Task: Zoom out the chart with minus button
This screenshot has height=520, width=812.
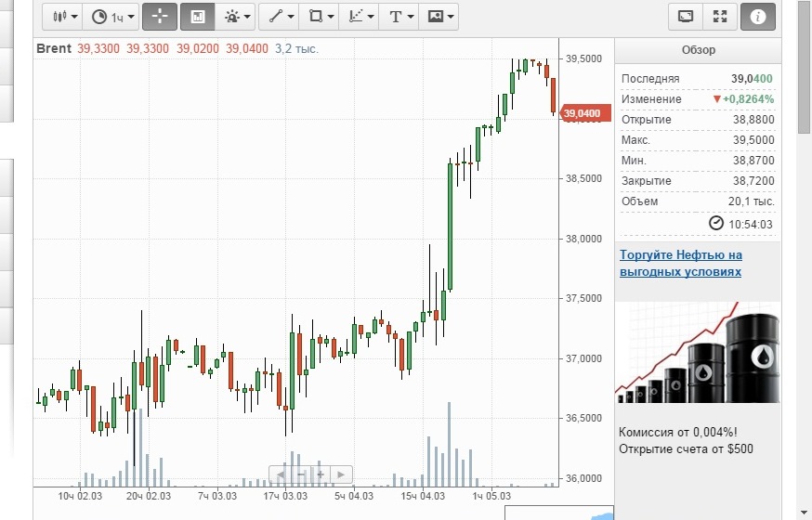Action: [x=299, y=474]
